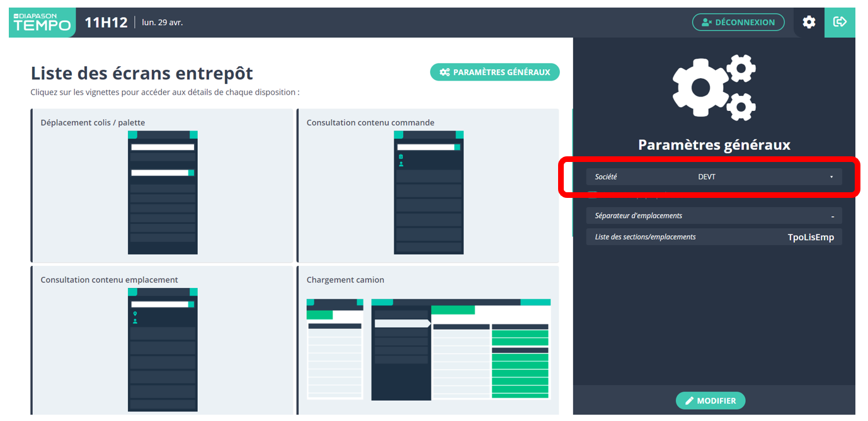Click the Liste des sections/emplacements field
The image size is (868, 421).
tap(714, 237)
